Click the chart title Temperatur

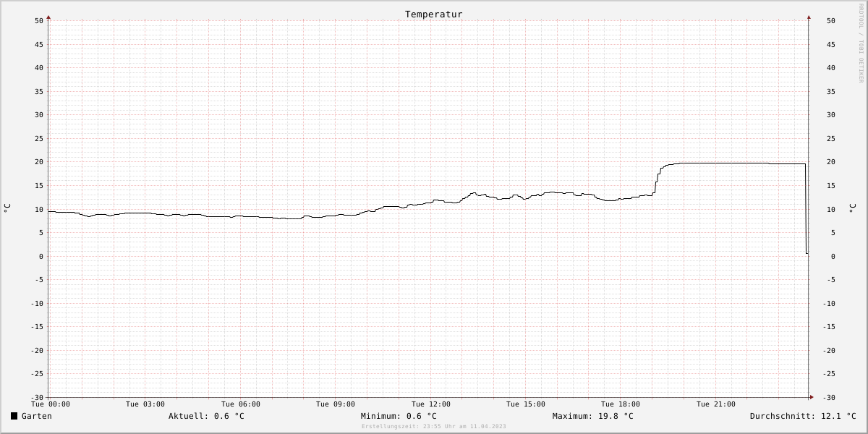click(x=434, y=14)
